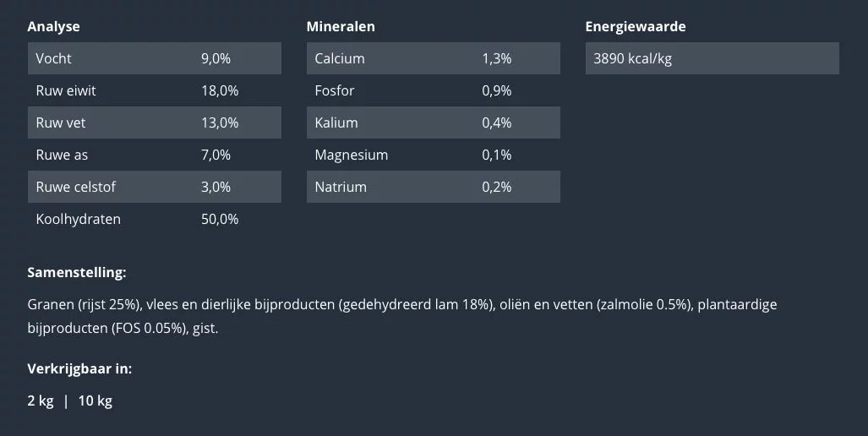Select the 10 kg package size
This screenshot has height=436, width=868.
click(95, 401)
